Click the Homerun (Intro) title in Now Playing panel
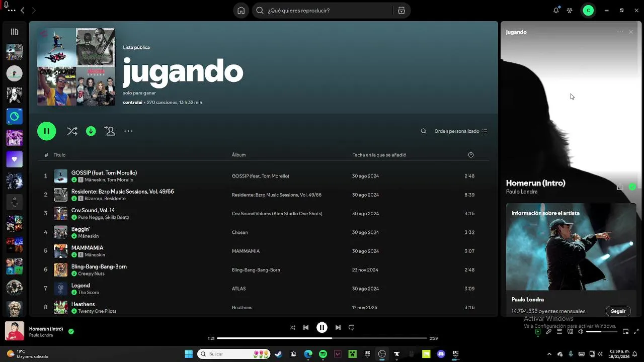Viewport: 644px width, 362px height. [535, 183]
